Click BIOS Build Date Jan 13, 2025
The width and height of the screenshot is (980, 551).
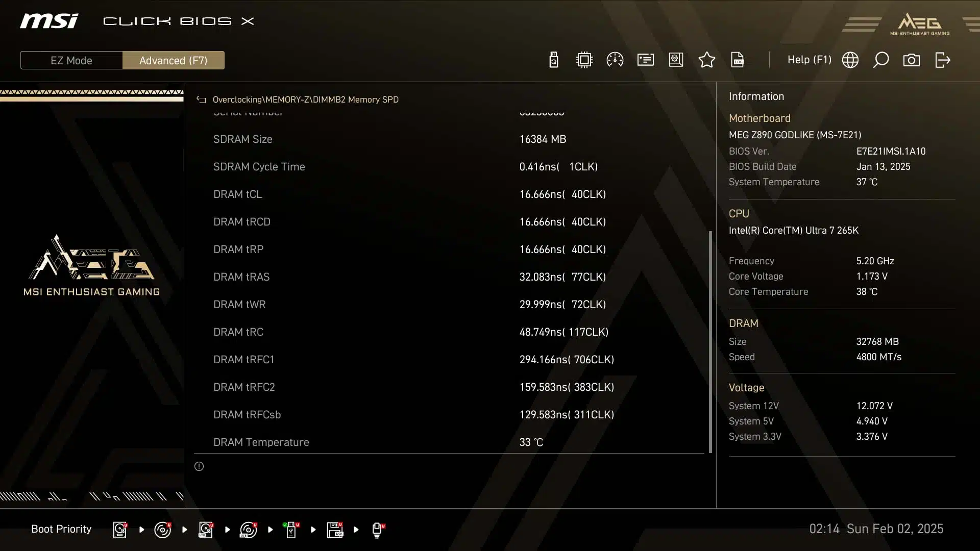883,167
